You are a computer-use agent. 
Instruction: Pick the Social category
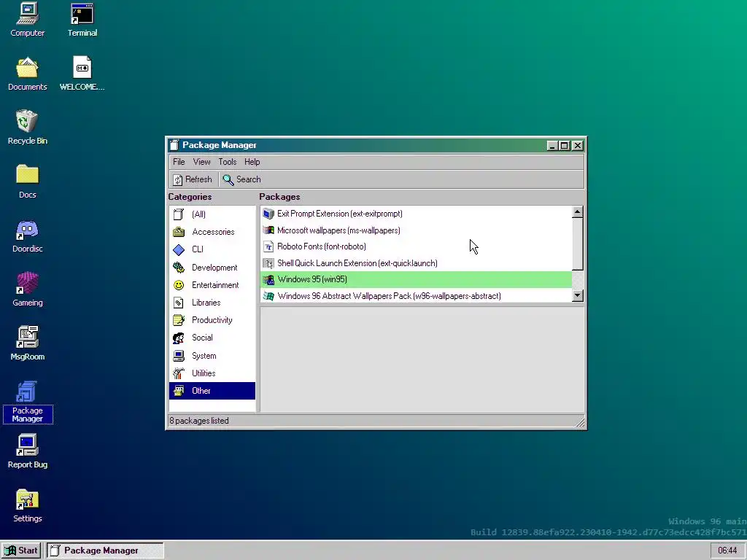212,338
